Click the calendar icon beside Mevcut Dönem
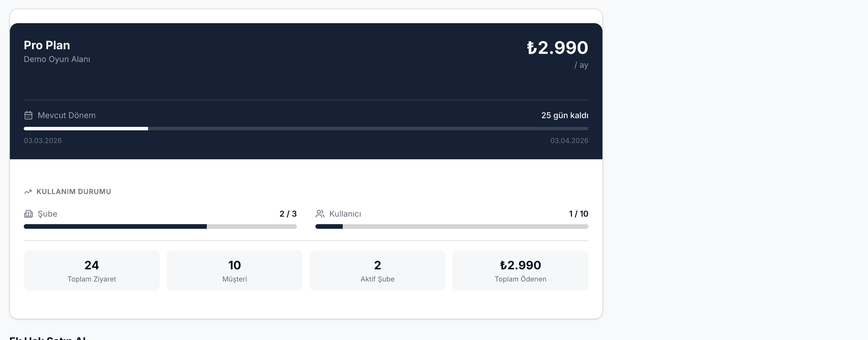This screenshot has width=868, height=340. (x=28, y=116)
